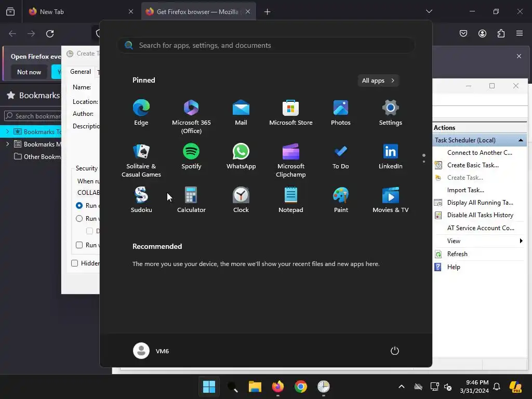Open the Edge pinned app
Screen dimensions: 532x399
[141, 113]
